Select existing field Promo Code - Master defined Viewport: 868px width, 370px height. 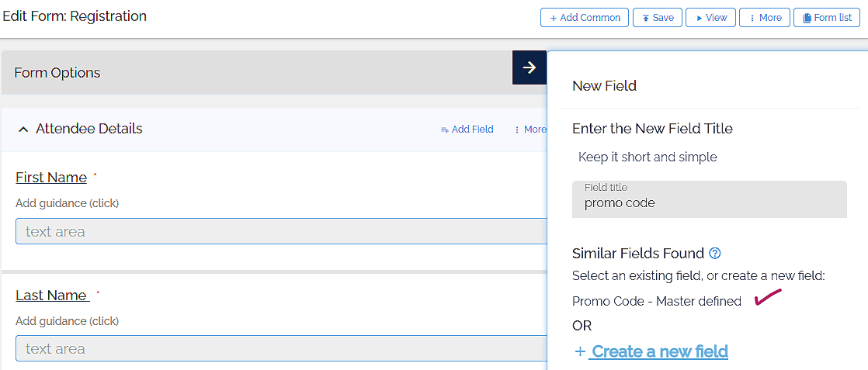point(656,301)
